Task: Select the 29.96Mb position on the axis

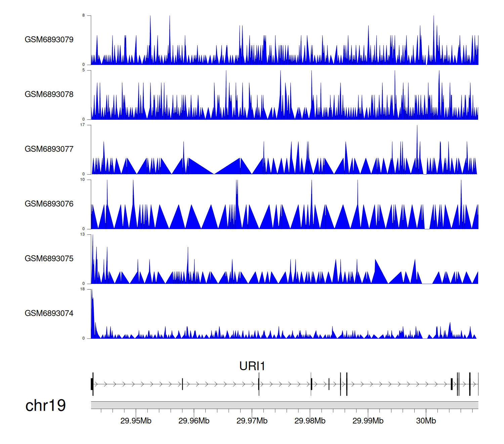Action: point(194,421)
